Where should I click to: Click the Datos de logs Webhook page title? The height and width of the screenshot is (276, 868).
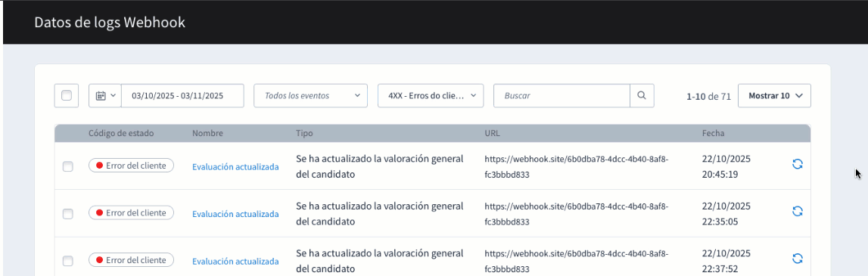110,22
